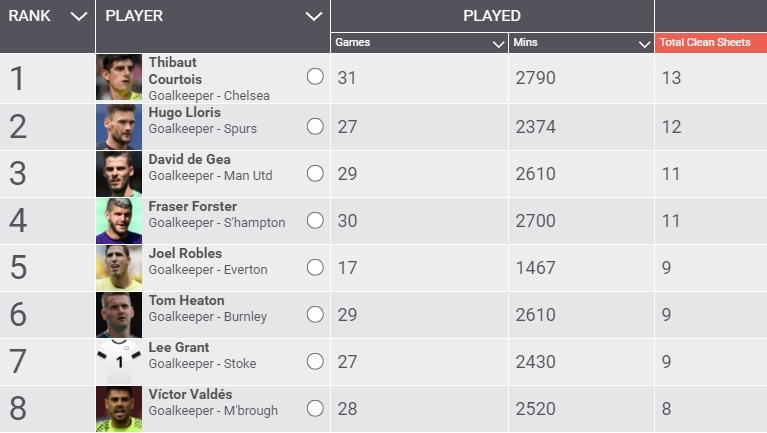Open Fraser Forster player name link
The height and width of the screenshot is (433, 767).
[x=193, y=206]
